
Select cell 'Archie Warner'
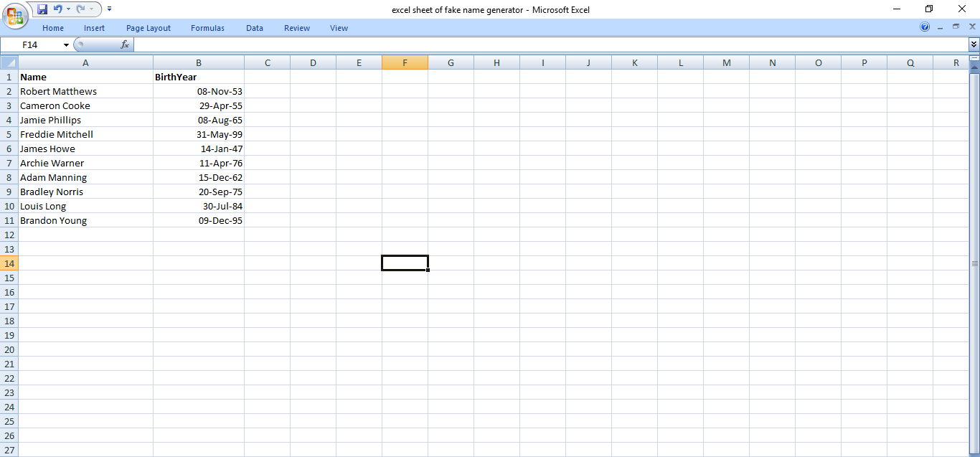[x=85, y=163]
